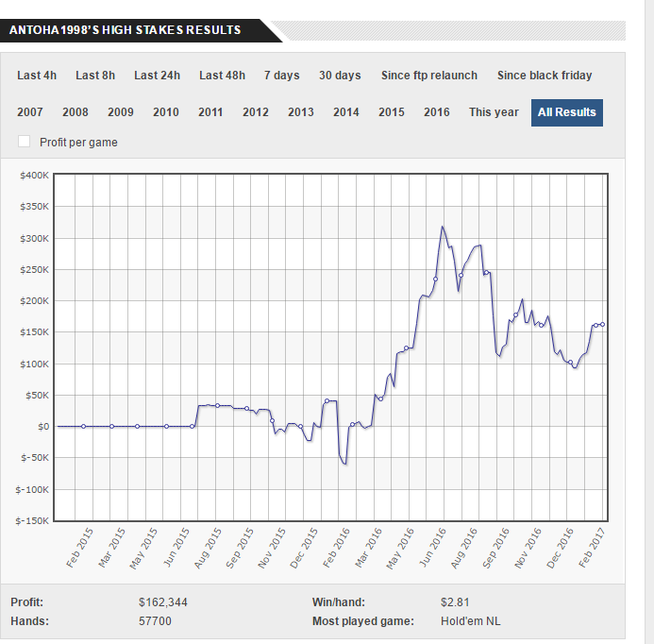Filter results to 7 days
654x644 pixels.
coord(281,76)
